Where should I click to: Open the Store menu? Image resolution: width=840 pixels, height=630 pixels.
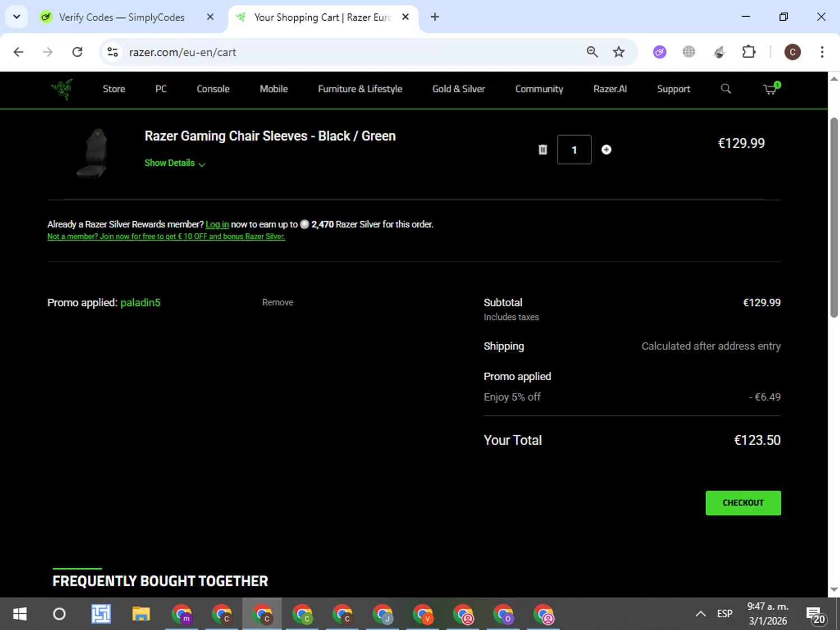tap(114, 89)
